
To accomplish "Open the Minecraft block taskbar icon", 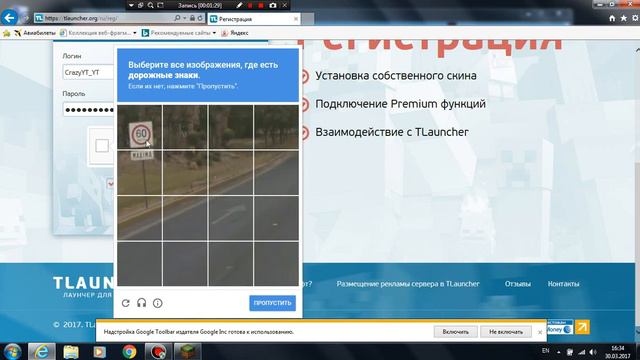I will coord(187,351).
